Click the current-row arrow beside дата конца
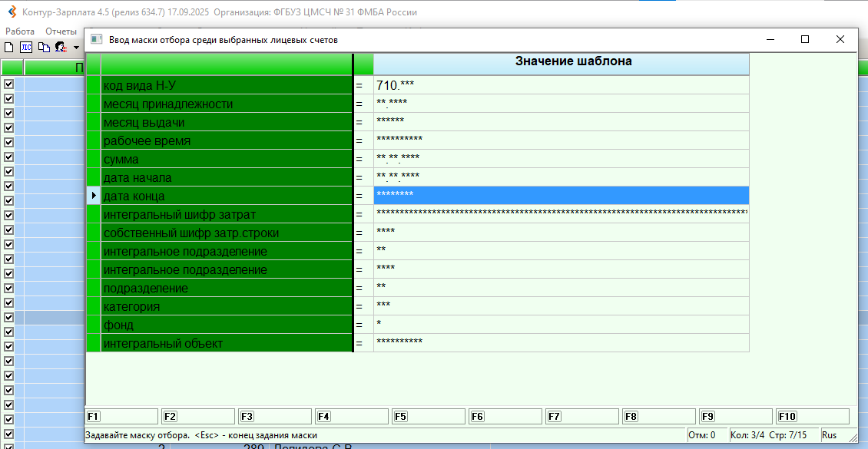The width and height of the screenshot is (868, 449). click(x=93, y=196)
